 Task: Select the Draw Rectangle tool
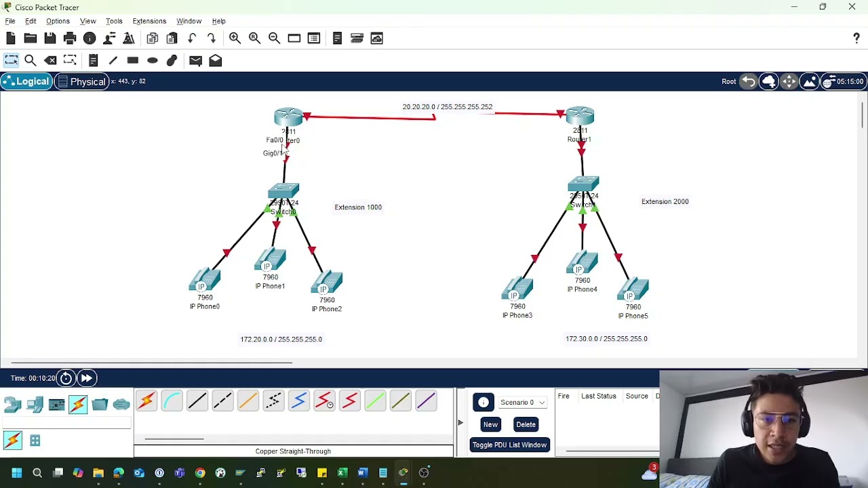pyautogui.click(x=133, y=60)
